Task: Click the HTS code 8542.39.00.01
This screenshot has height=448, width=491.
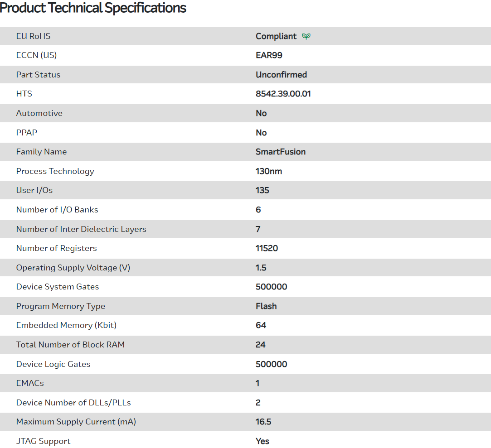Action: coord(283,94)
